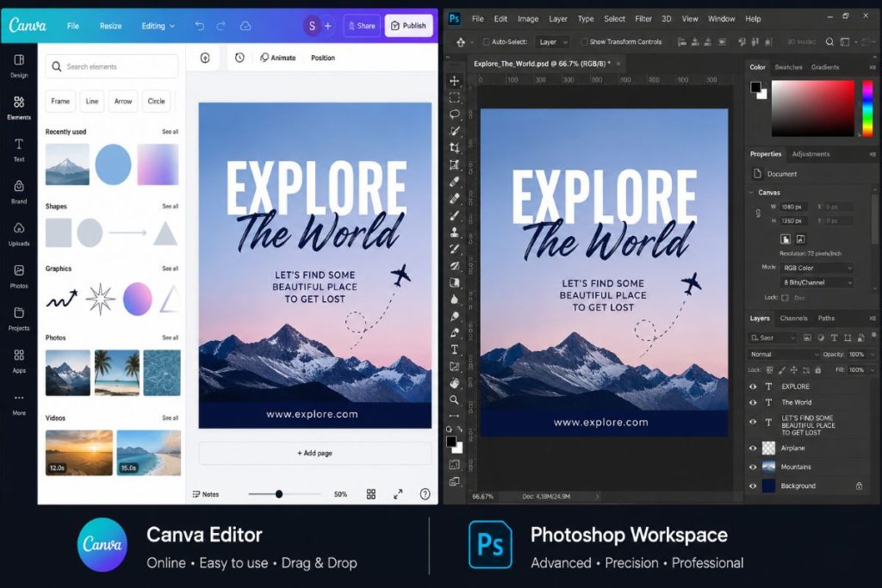Open the Photoshop Filter menu
This screenshot has width=882, height=588.
coord(643,19)
